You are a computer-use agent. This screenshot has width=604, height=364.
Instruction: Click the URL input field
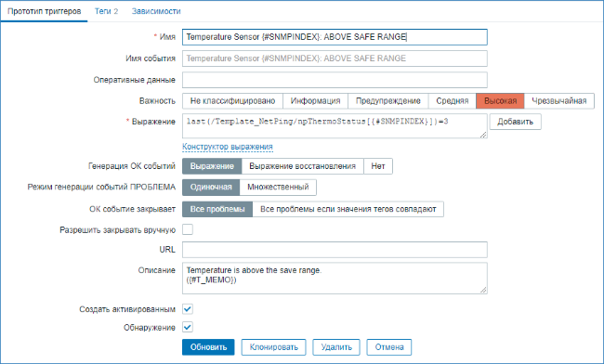(335, 250)
